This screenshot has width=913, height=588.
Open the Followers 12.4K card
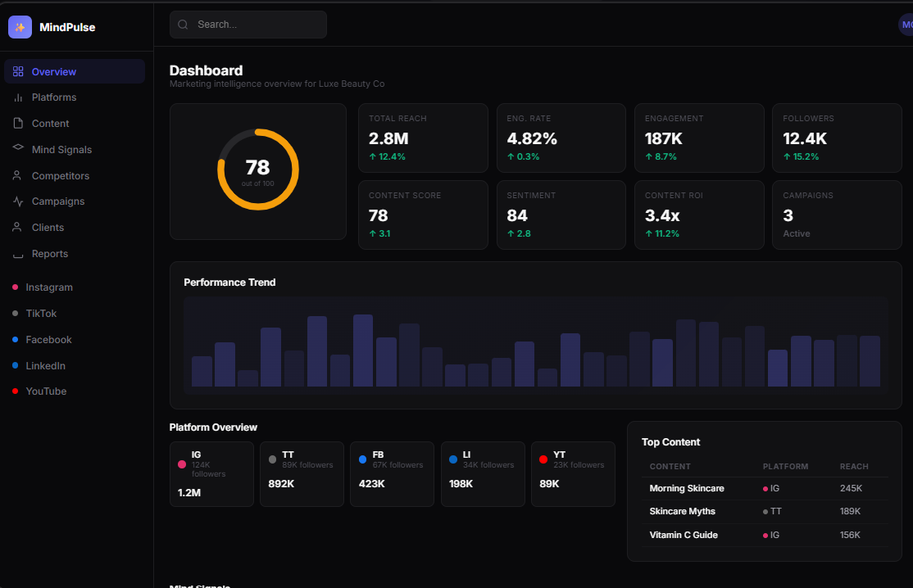[838, 138]
